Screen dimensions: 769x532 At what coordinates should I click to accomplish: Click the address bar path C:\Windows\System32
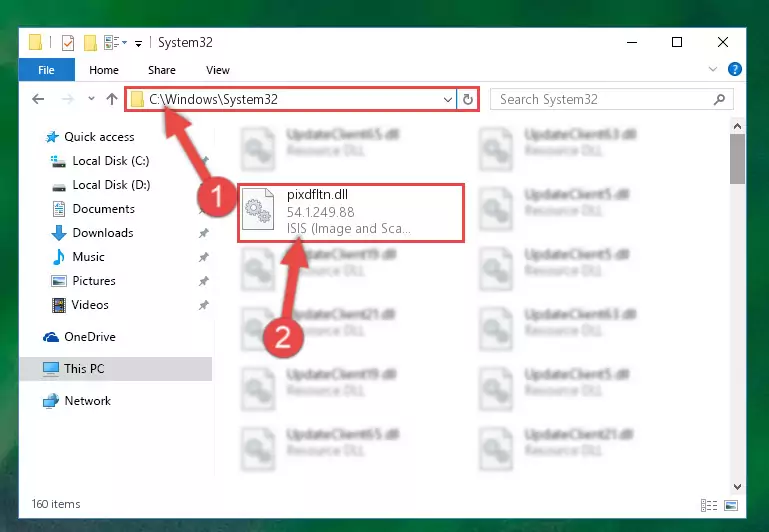point(213,100)
